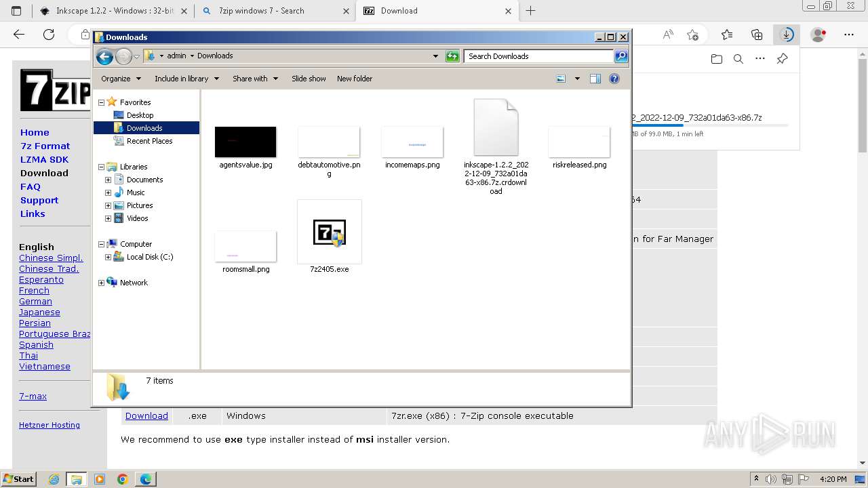This screenshot has height=488, width=868.
Task: Open 7z Format link
Action: (45, 146)
